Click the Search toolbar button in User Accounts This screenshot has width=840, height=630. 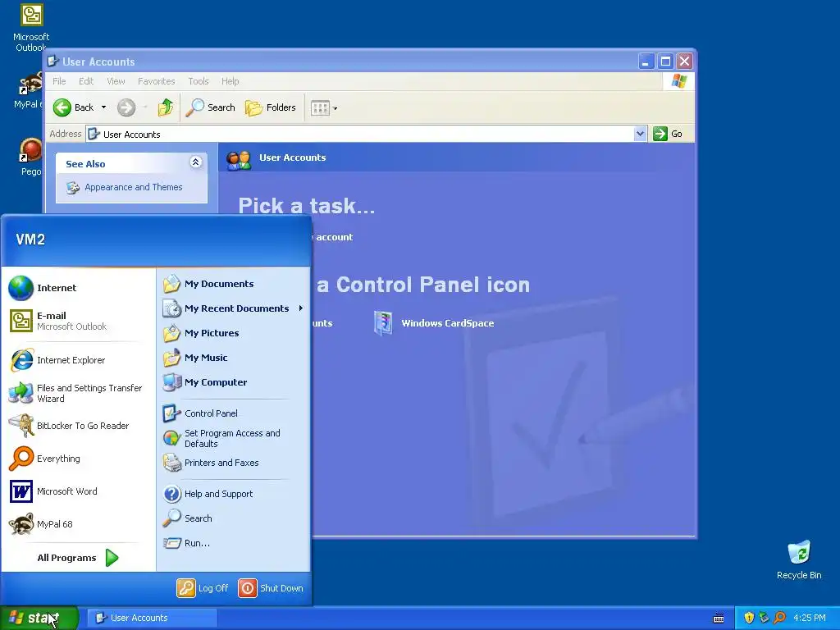211,107
